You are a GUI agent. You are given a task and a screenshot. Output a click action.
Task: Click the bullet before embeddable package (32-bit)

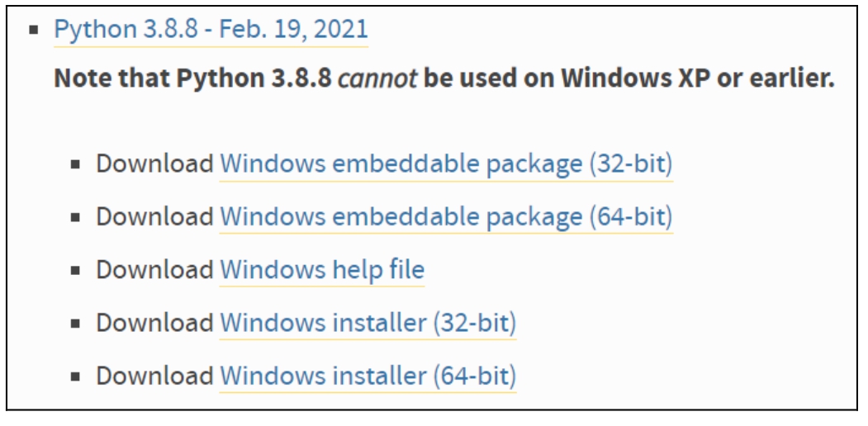click(76, 164)
